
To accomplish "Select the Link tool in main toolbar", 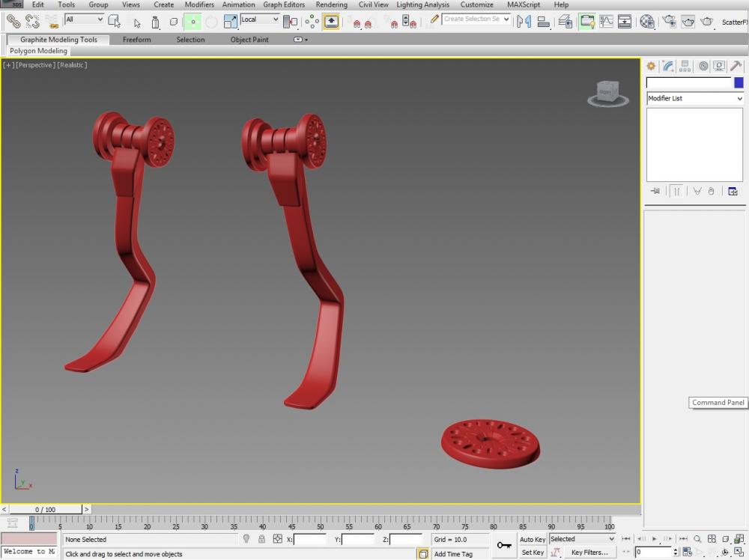I will (13, 22).
